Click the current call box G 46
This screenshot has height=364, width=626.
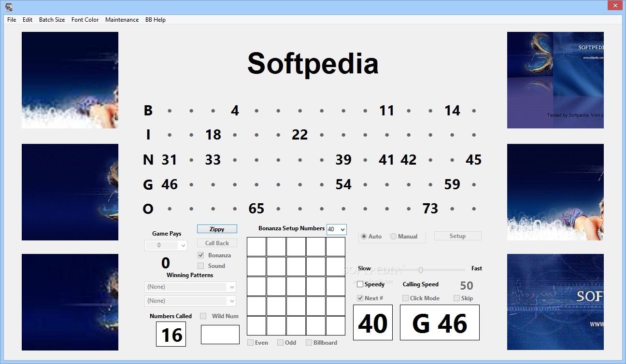pyautogui.click(x=440, y=322)
